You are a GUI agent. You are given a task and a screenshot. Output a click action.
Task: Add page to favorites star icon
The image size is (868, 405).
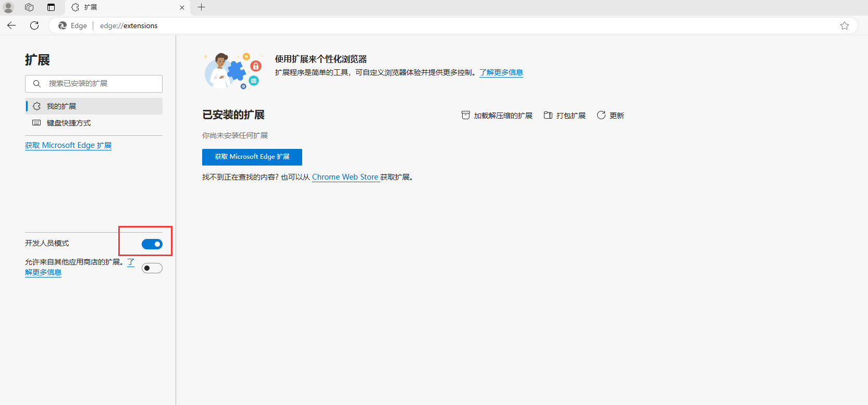[x=845, y=26]
